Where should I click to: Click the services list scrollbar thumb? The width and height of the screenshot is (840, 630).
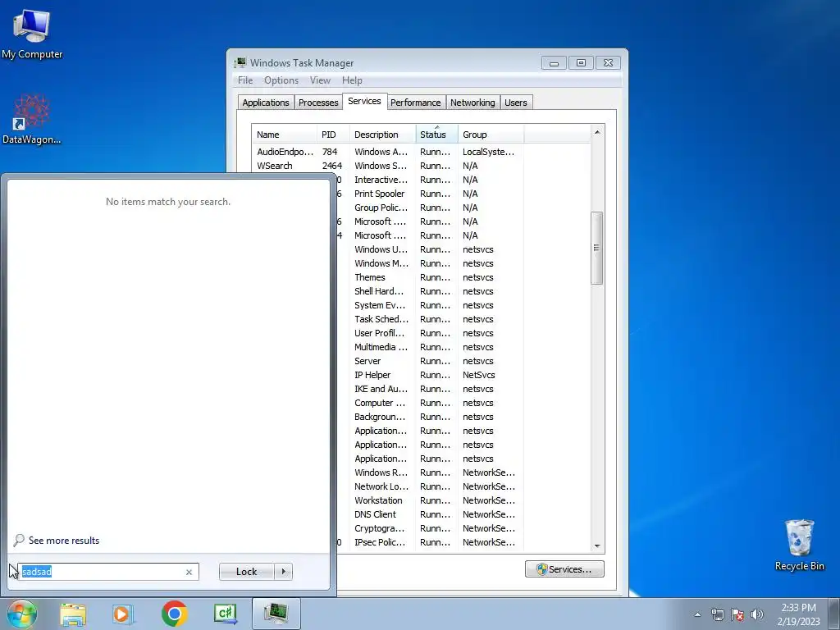[x=597, y=248]
